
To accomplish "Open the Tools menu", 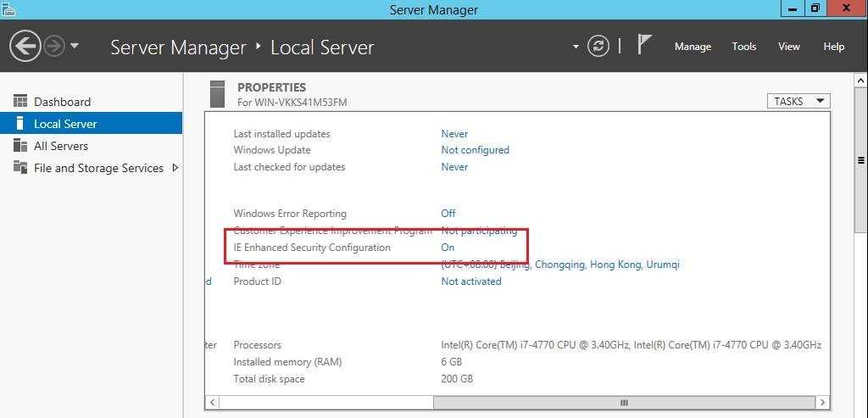I will (744, 47).
